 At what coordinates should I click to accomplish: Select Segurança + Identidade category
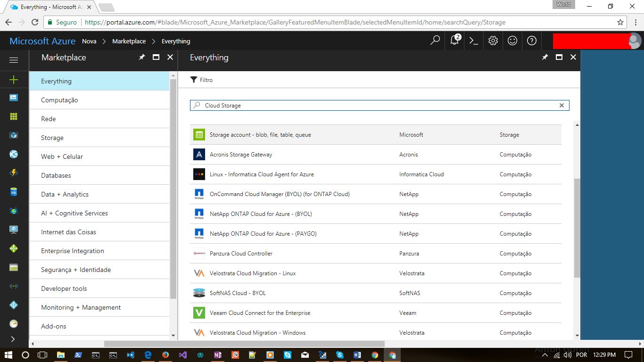point(99,270)
